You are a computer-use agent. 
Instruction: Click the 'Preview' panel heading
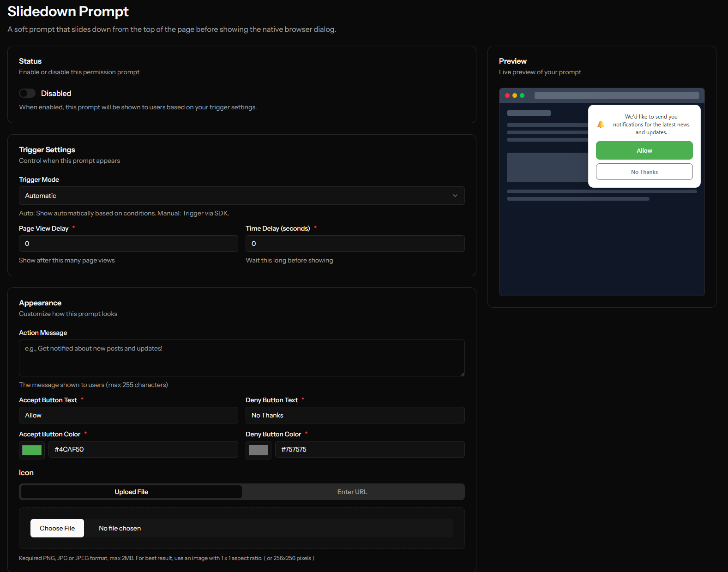(512, 61)
